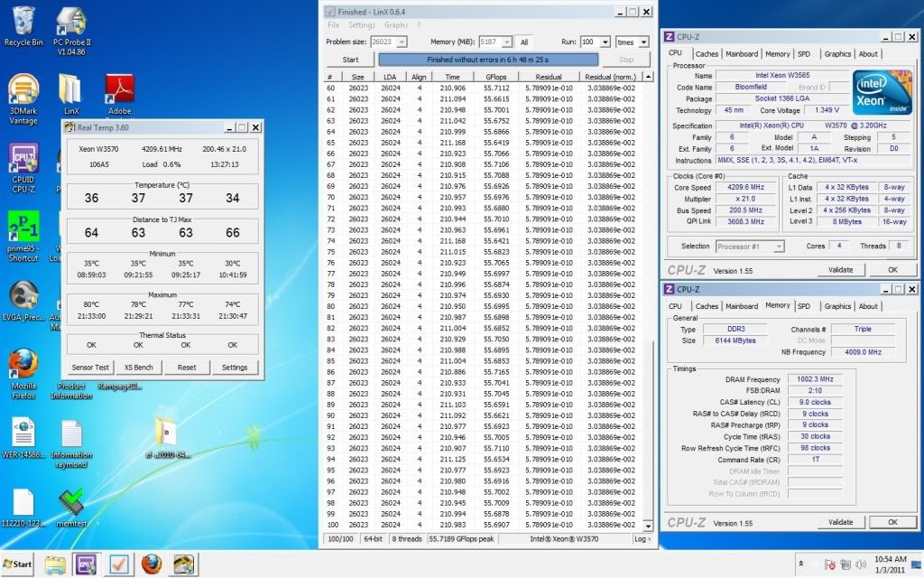Open Action Center flag in system tray
Screen dimensions: 924x578
(x=830, y=564)
